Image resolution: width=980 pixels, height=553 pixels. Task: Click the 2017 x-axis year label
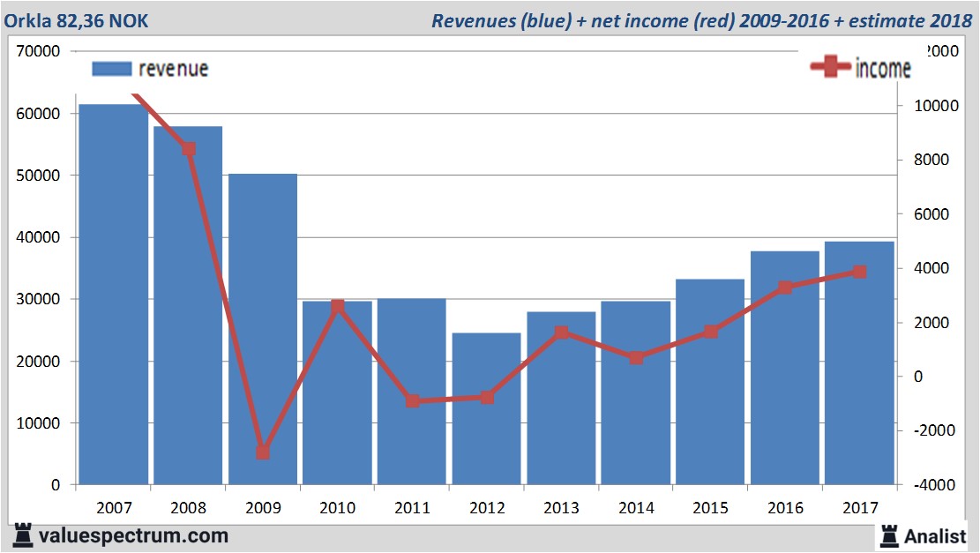(x=860, y=507)
